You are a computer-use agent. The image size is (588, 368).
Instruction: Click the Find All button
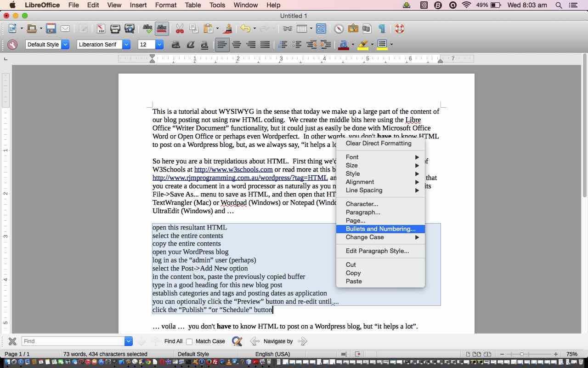point(173,341)
